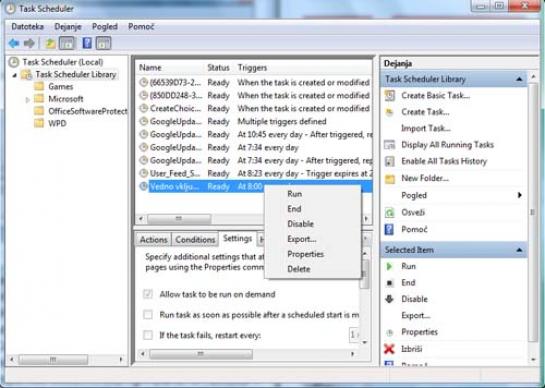Choose Delete from the context menu
Screen dimensions: 545x388
pyautogui.click(x=299, y=269)
